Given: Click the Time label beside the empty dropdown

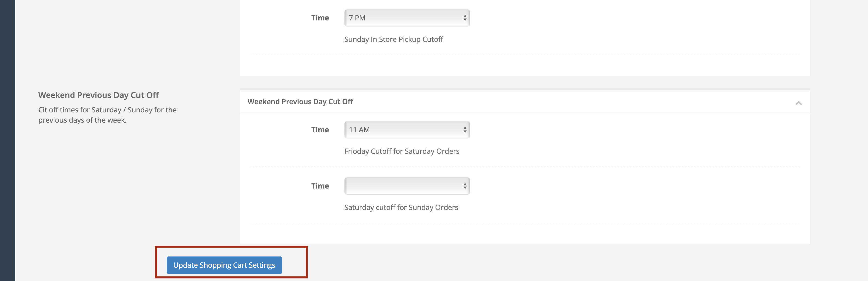Looking at the screenshot, I should (x=320, y=186).
